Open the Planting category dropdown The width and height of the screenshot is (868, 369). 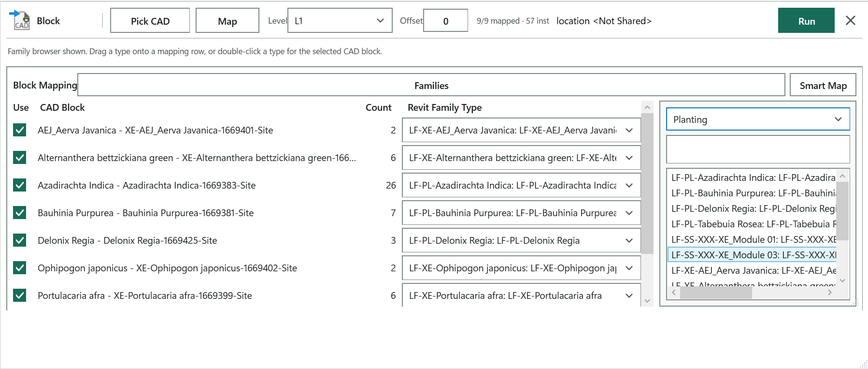point(758,119)
